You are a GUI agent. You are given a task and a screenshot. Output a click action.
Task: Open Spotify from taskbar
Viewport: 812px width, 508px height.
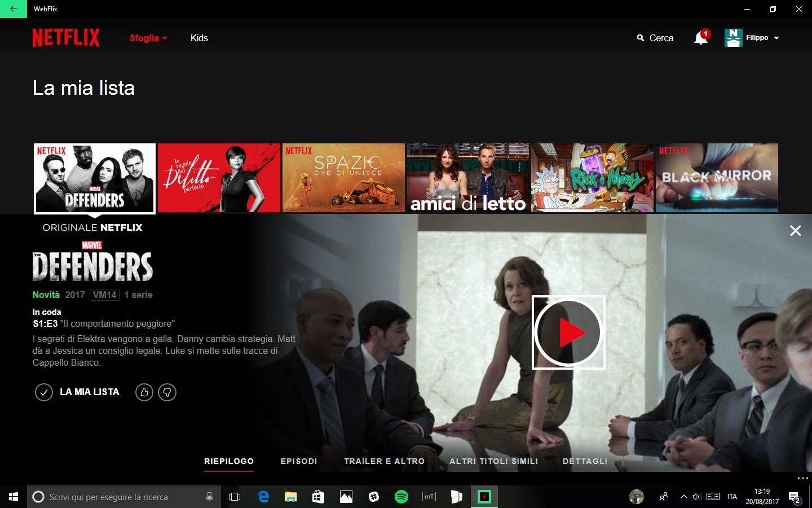[x=401, y=497]
